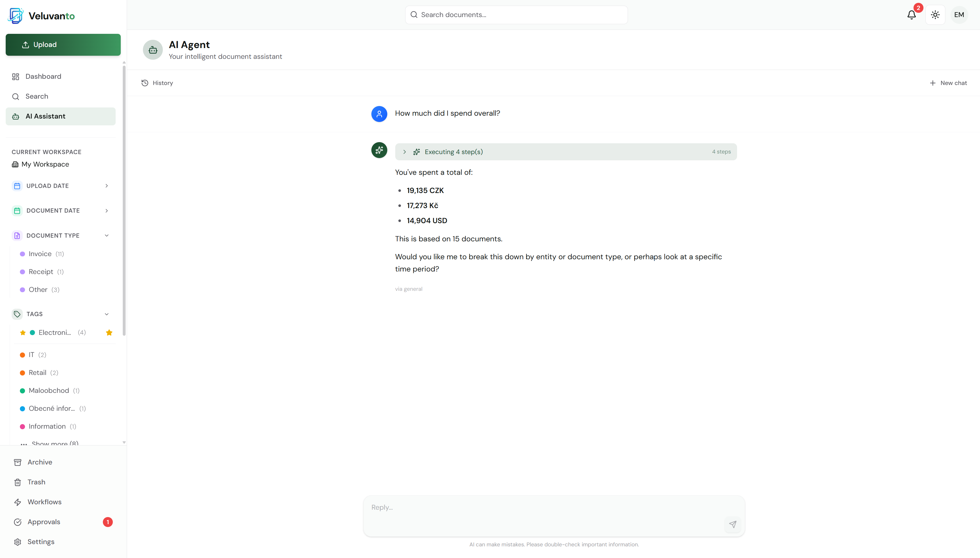
Task: Collapse the Tags section chevron
Action: [107, 314]
